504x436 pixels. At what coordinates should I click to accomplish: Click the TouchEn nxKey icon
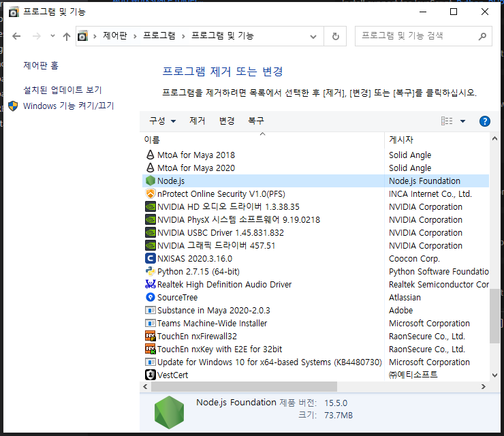click(150, 349)
